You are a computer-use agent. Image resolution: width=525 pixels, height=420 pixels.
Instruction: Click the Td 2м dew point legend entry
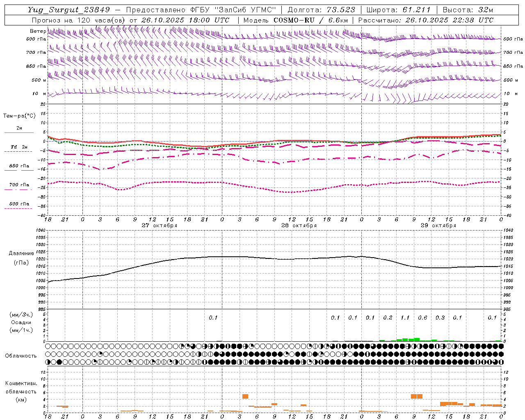tap(19, 147)
